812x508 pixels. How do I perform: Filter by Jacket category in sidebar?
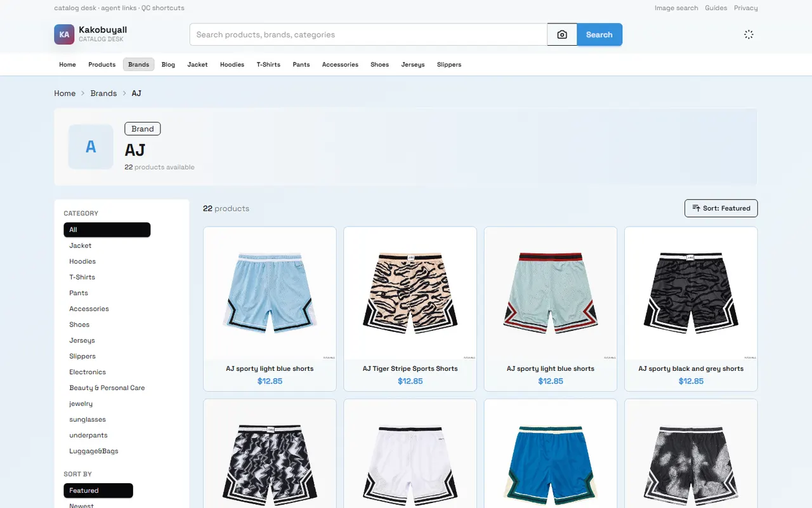point(81,246)
